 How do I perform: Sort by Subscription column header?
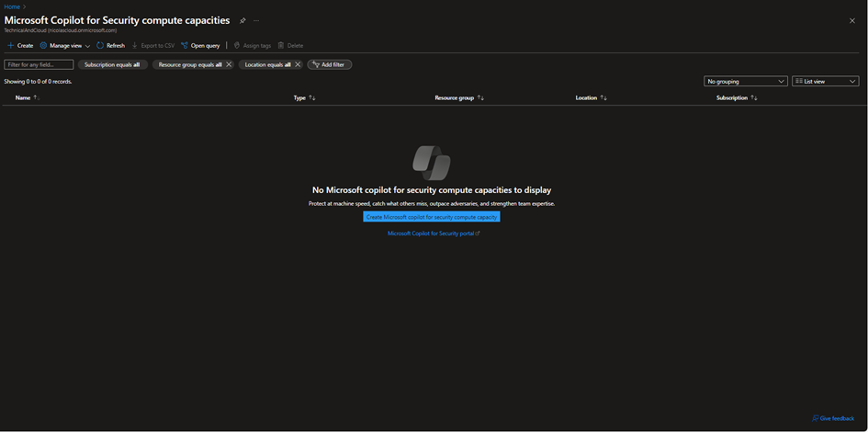[754, 97]
